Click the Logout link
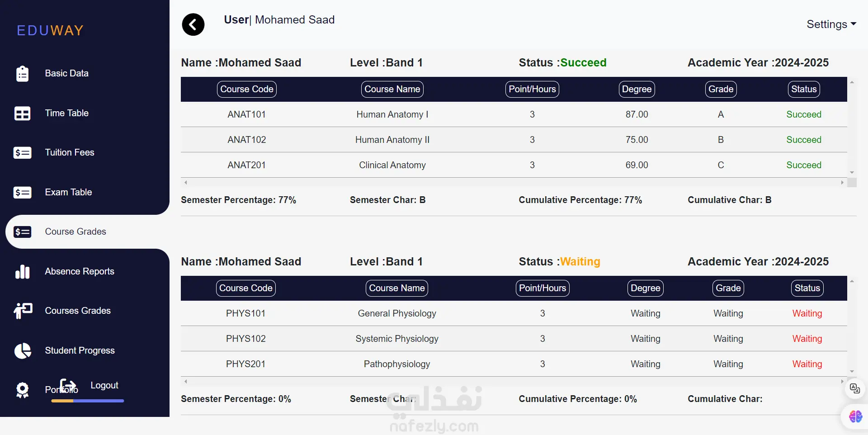 [104, 385]
